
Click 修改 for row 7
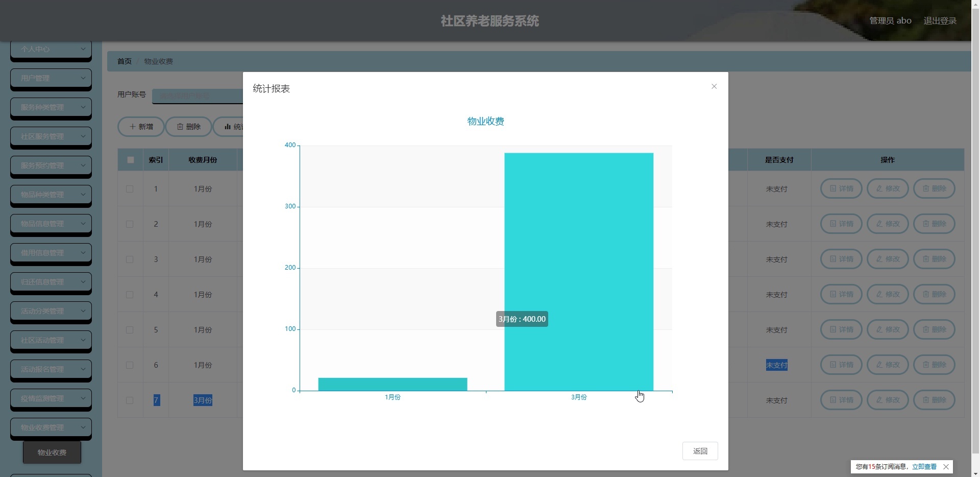[x=888, y=400]
